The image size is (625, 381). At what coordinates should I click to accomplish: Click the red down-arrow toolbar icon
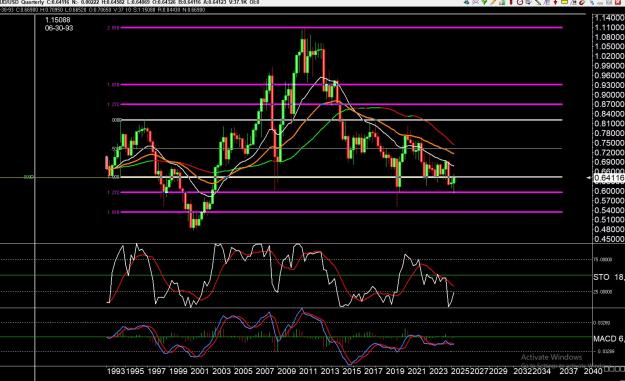(x=555, y=2)
